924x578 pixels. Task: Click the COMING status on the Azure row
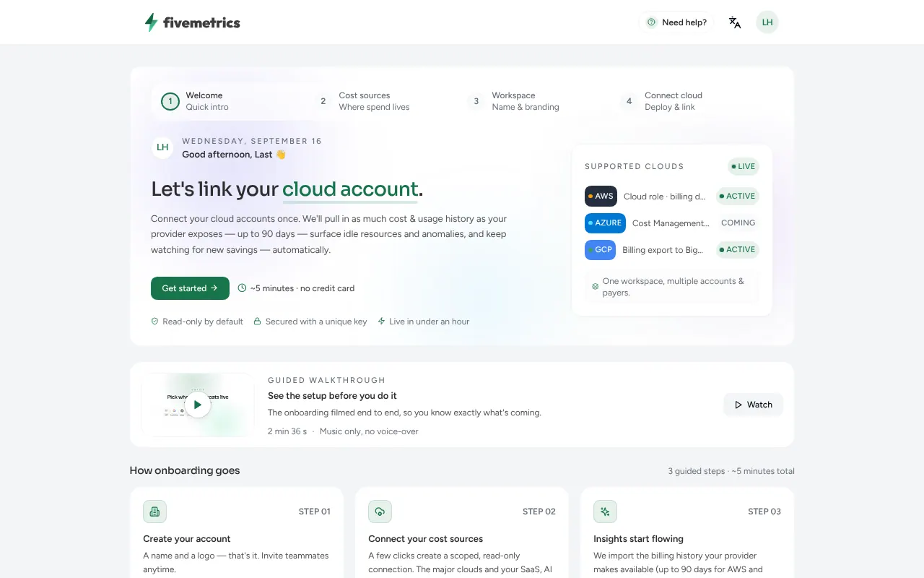coord(738,223)
